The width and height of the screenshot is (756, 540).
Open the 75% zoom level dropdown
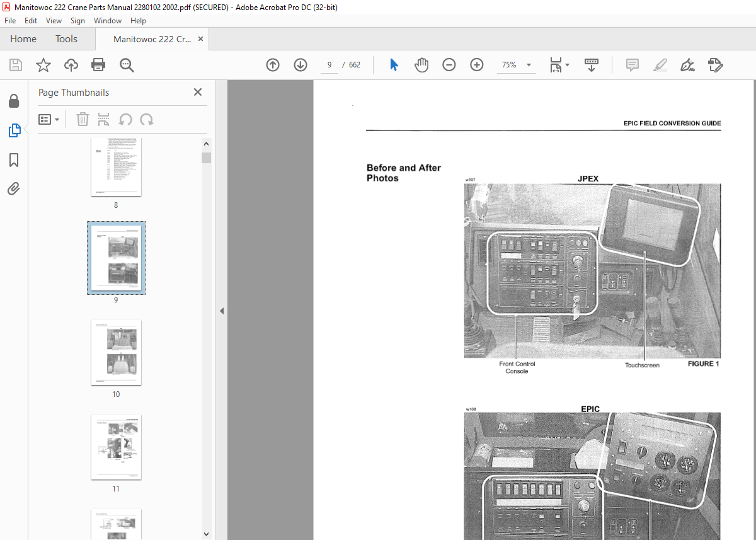tap(517, 65)
